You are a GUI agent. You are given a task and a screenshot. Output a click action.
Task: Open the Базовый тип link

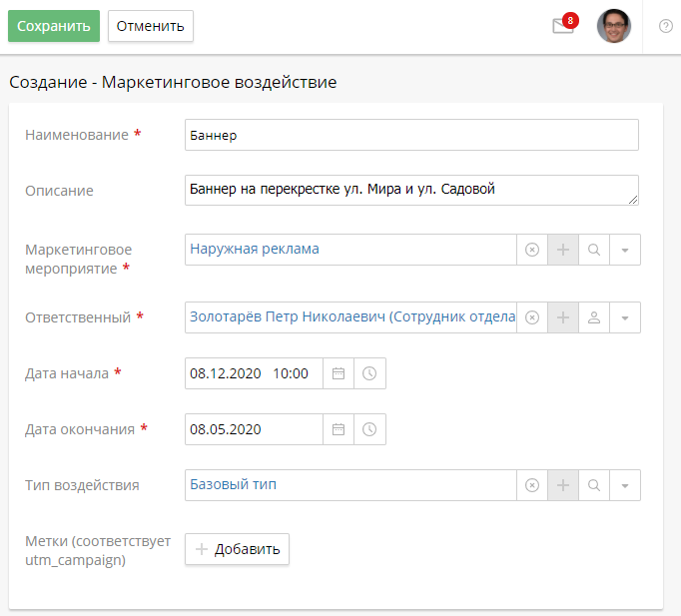pos(234,484)
